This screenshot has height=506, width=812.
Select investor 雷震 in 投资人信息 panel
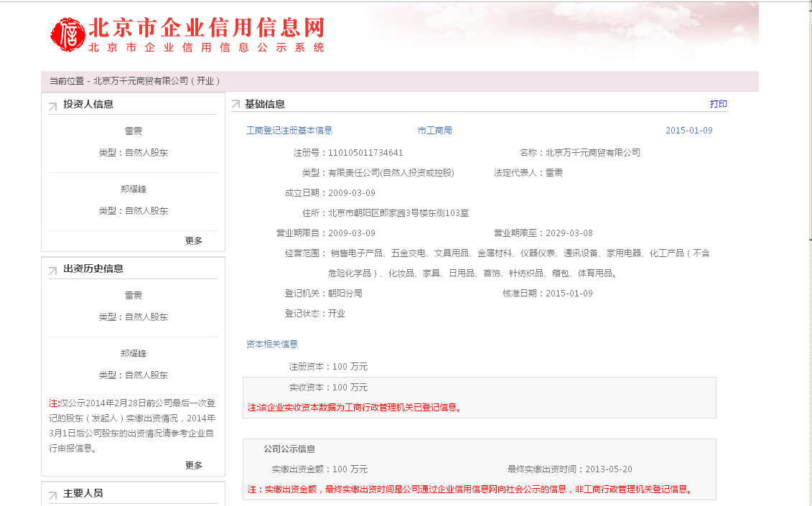[x=134, y=131]
